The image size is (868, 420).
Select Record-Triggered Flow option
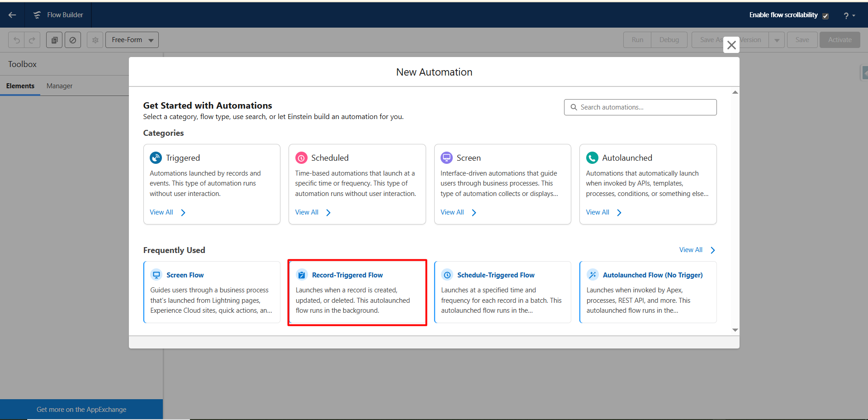coord(357,292)
